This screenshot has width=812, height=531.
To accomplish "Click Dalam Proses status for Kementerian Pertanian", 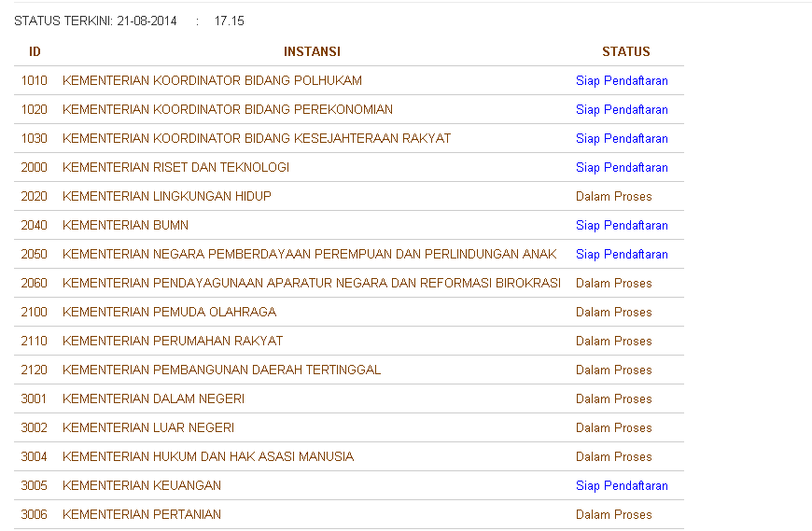I will tap(613, 515).
